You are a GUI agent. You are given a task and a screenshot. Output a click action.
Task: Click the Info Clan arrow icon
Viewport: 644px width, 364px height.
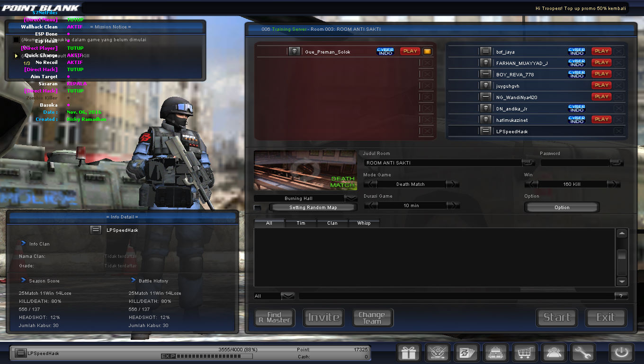(23, 243)
